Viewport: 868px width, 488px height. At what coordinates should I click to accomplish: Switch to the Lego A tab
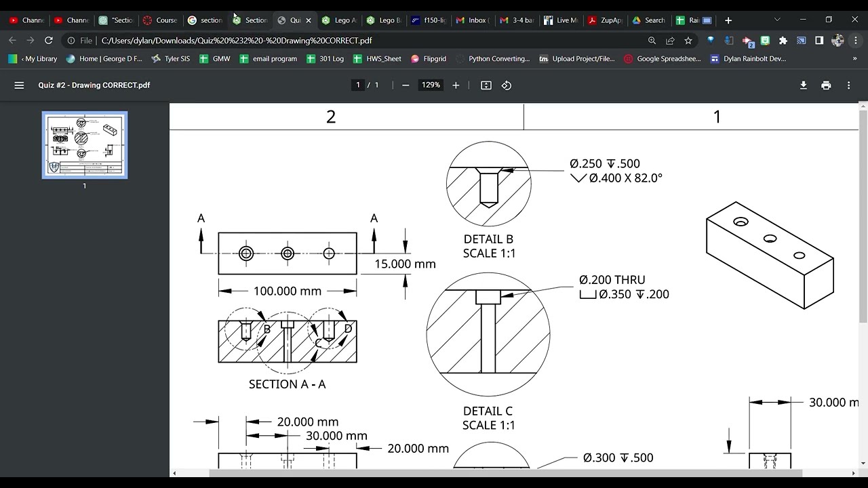pos(339,20)
